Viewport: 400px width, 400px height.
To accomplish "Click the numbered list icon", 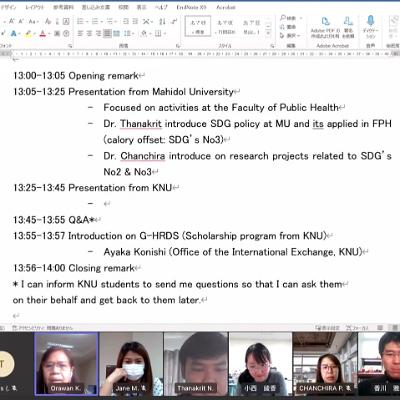I will point(95,22).
